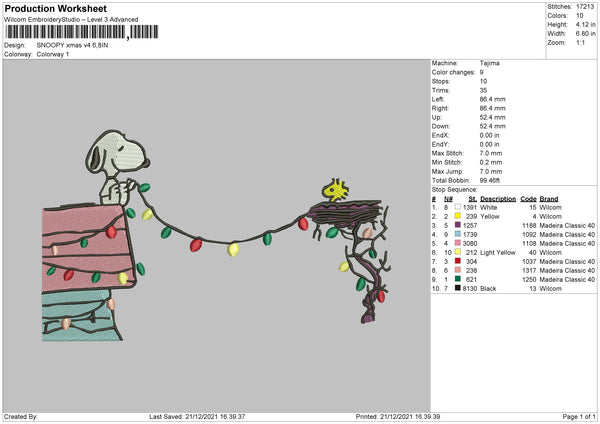
Task: Click the 'Yellow' description in row 2
Action: coord(490,217)
